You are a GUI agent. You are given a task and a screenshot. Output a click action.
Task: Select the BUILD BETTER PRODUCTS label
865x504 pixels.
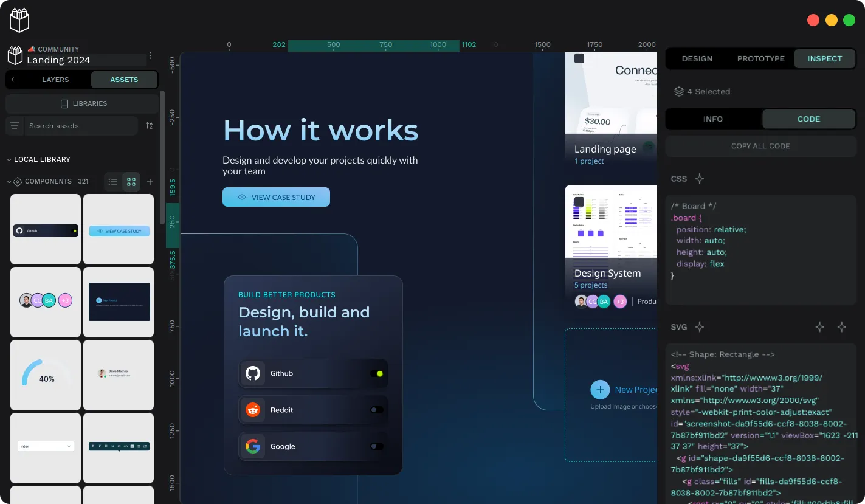coord(287,295)
